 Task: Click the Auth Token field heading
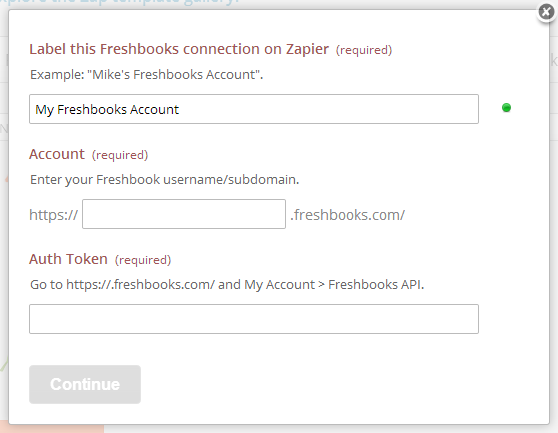pos(68,259)
